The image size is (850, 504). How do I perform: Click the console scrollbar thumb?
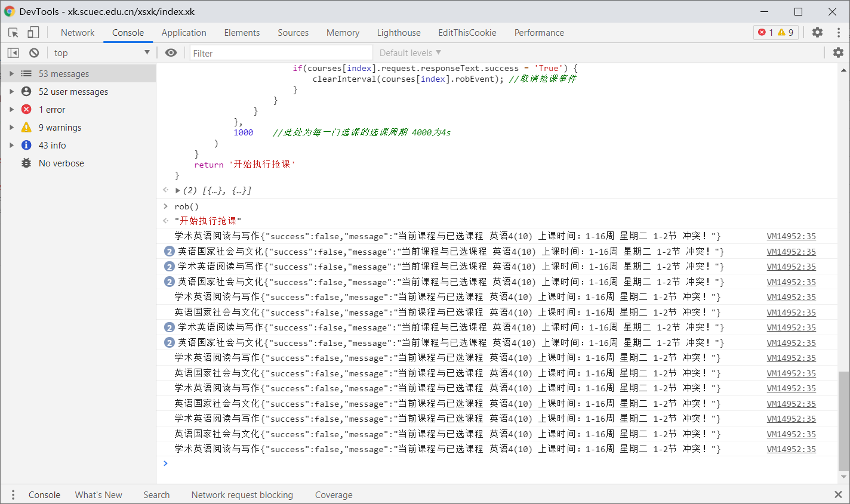click(843, 420)
